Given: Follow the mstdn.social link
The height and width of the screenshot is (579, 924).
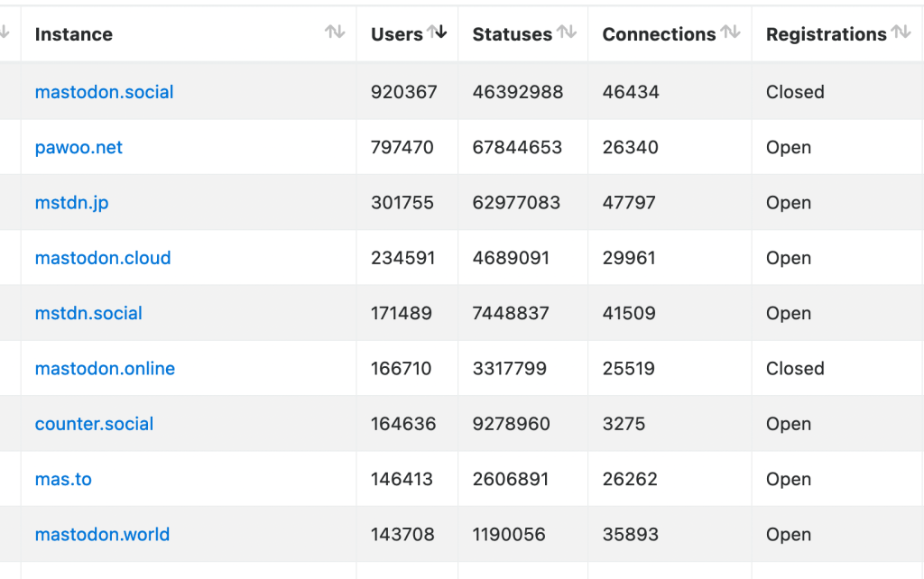Looking at the screenshot, I should pyautogui.click(x=88, y=313).
